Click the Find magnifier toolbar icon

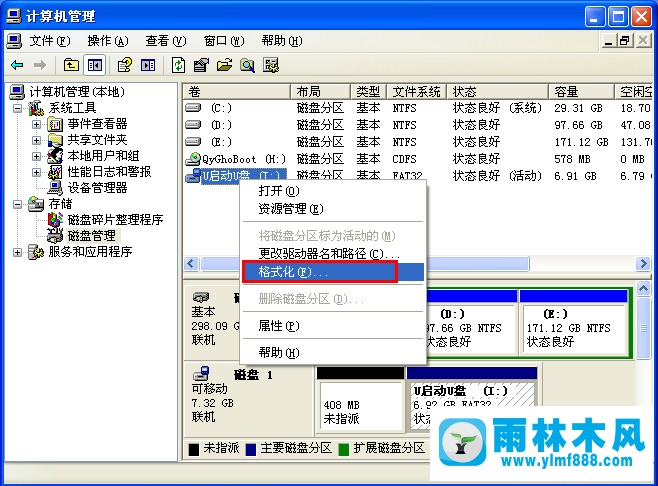pyautogui.click(x=248, y=65)
